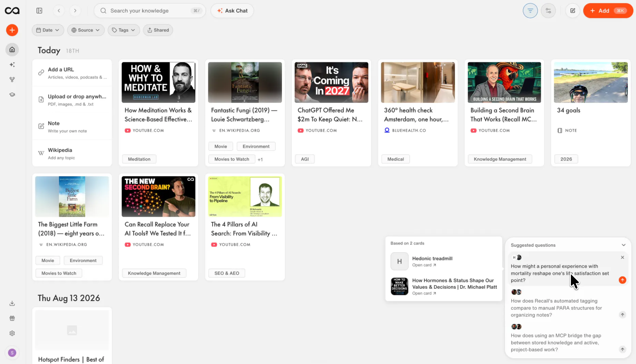
Task: Click the orange Add button
Action: 608,11
